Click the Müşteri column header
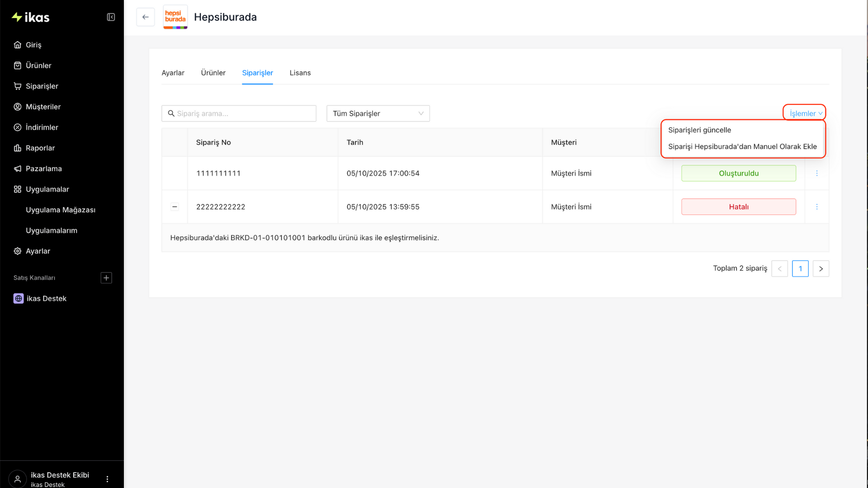 [564, 142]
